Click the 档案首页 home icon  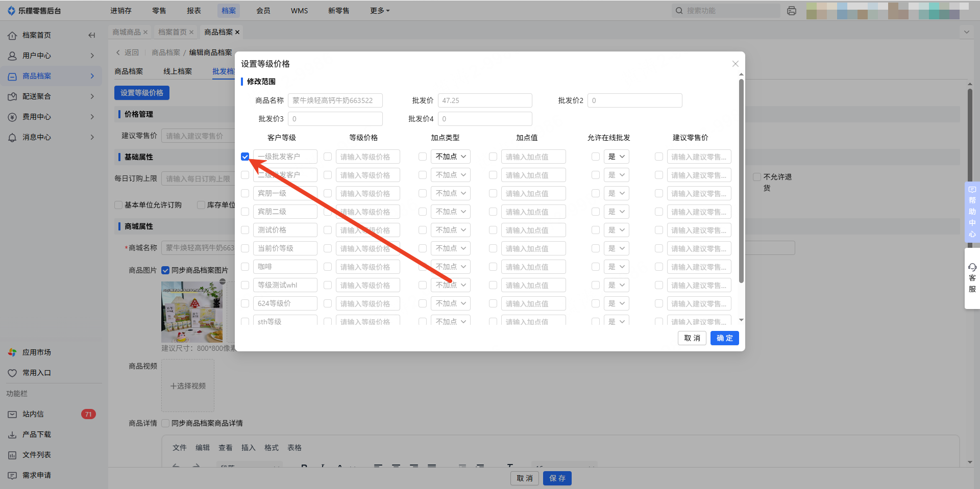pyautogui.click(x=12, y=35)
